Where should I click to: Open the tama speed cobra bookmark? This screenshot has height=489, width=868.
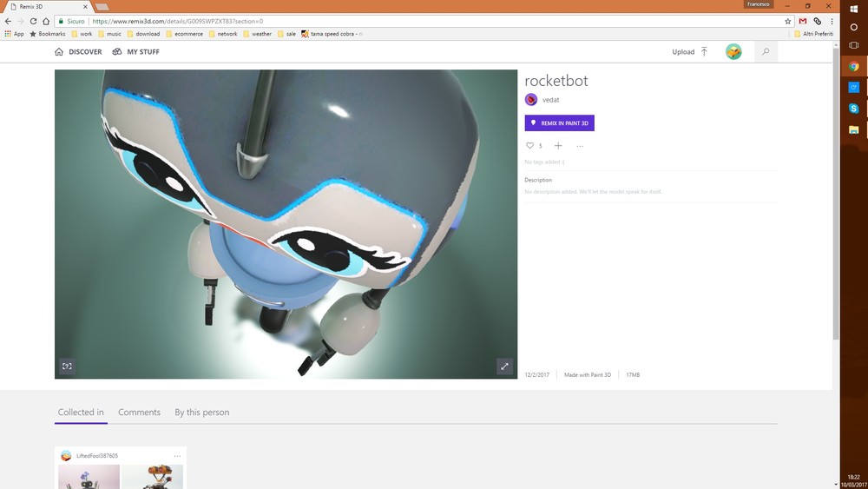(x=332, y=34)
